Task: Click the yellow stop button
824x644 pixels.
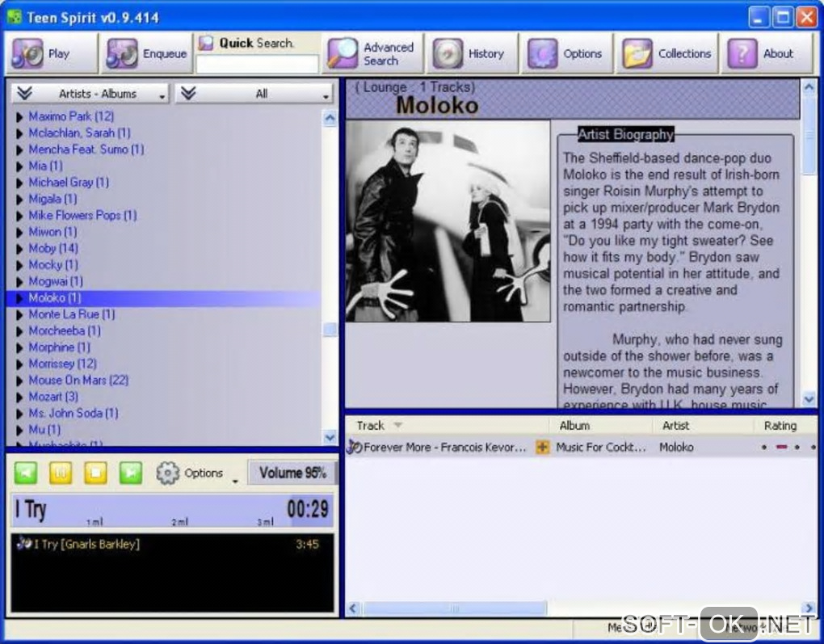Action: (95, 474)
